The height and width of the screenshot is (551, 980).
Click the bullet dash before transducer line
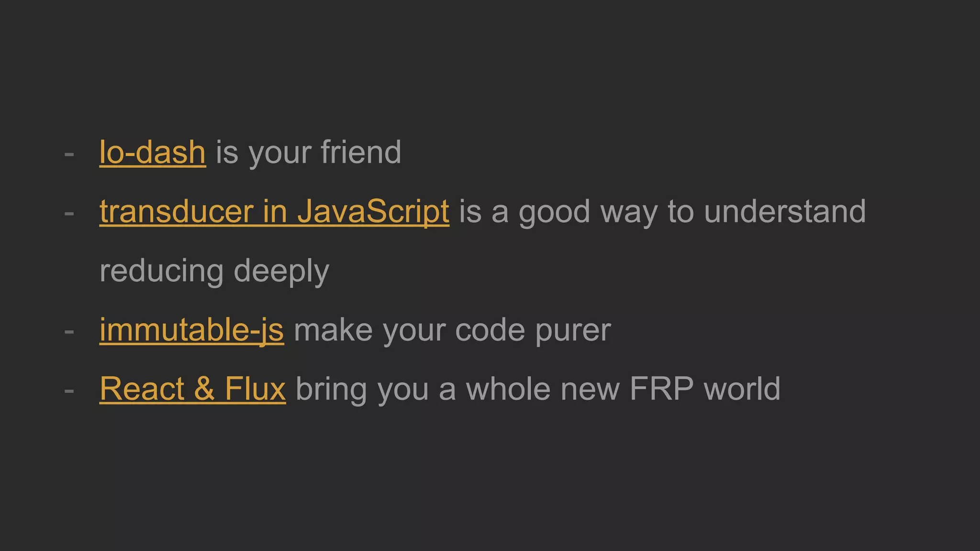click(x=69, y=214)
